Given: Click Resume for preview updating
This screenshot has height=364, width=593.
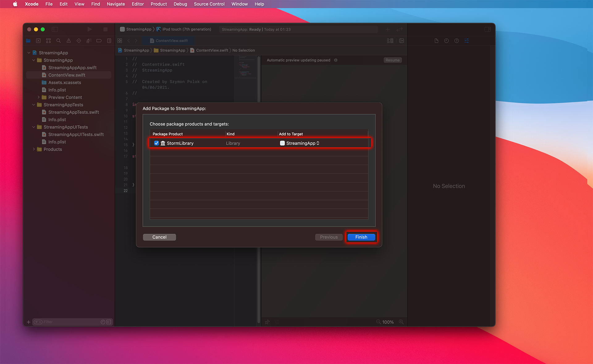Looking at the screenshot, I should pyautogui.click(x=393, y=60).
